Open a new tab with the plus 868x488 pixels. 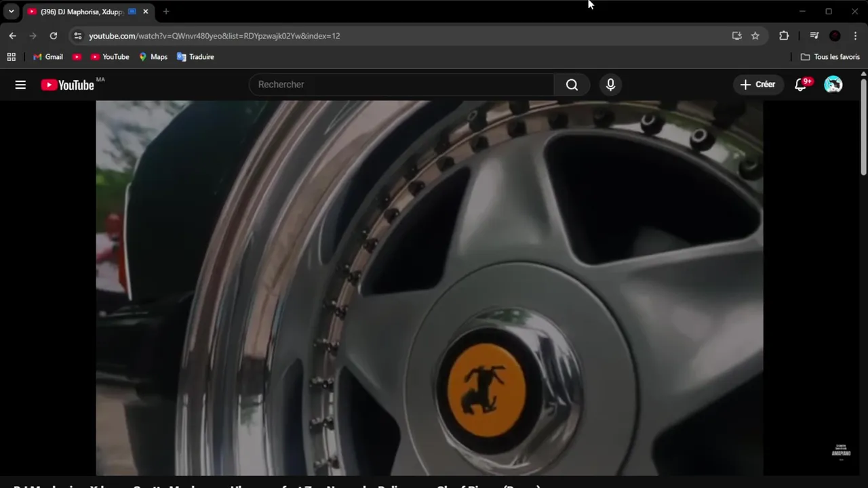(x=166, y=12)
